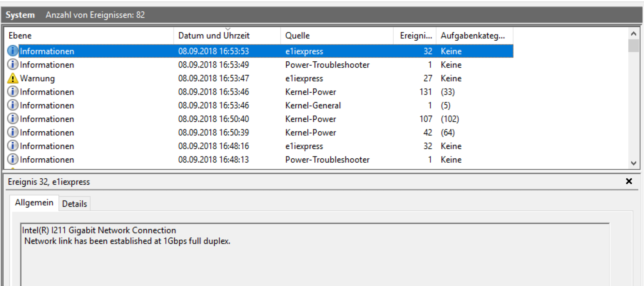Click info icon of 16:53:49 Power-Troubleshooter row
This screenshot has width=644, height=286.
(12, 65)
